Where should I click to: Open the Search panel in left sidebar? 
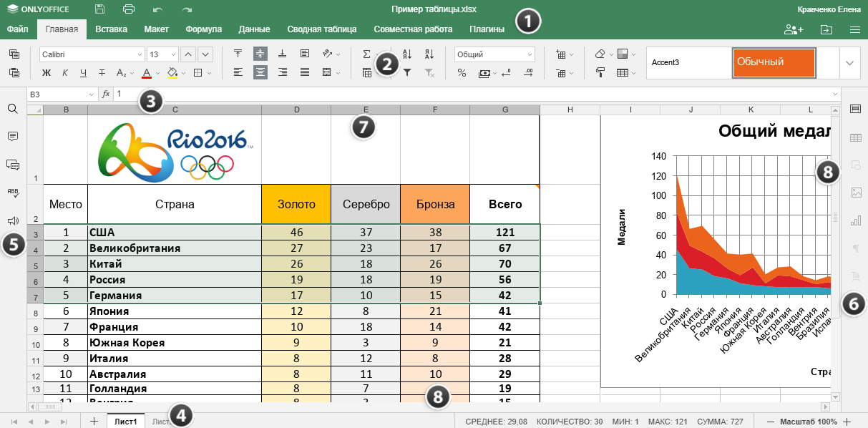[x=12, y=109]
